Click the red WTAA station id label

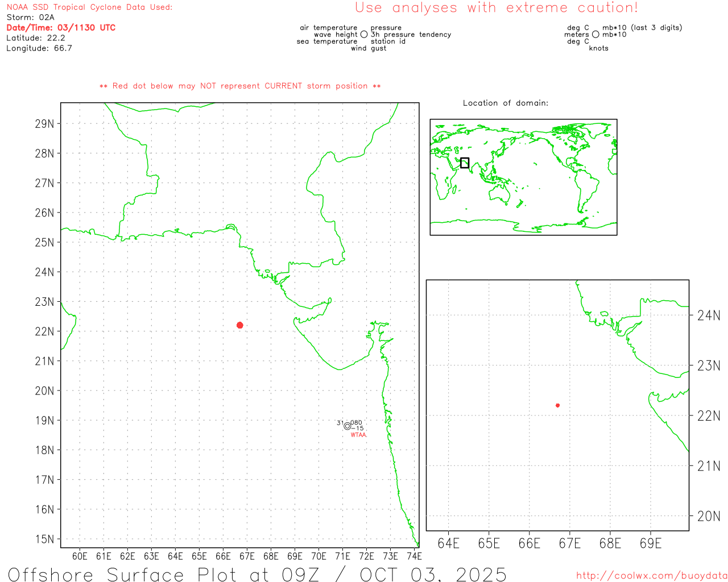[x=358, y=435]
